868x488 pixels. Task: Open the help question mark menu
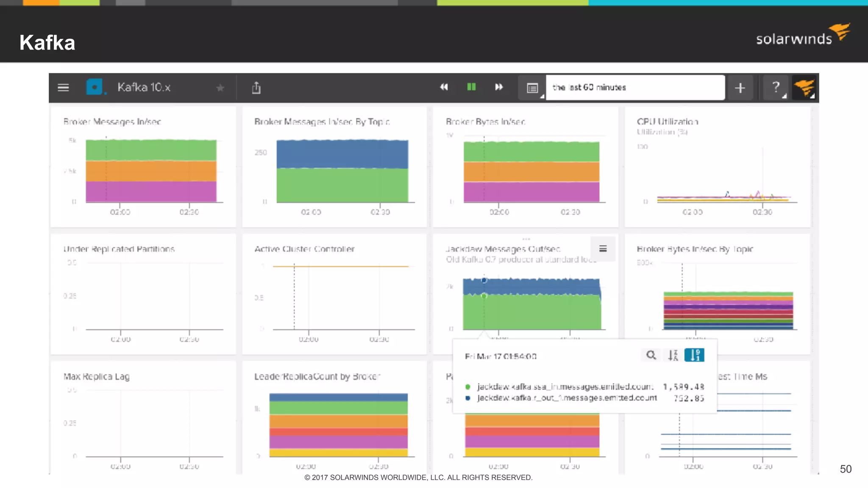[776, 88]
